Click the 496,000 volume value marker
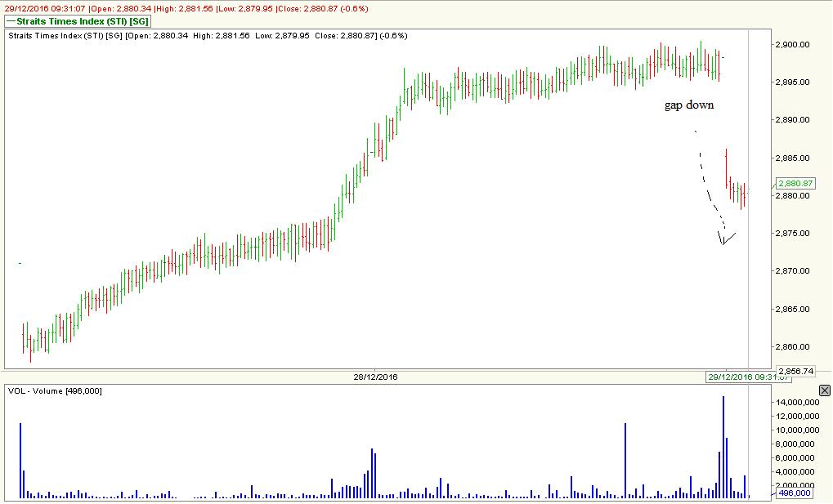 795,493
